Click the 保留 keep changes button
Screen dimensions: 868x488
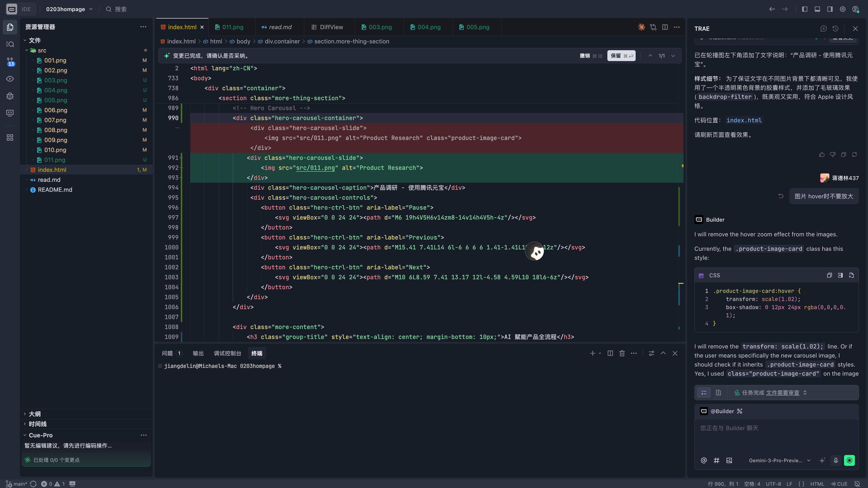coord(621,56)
